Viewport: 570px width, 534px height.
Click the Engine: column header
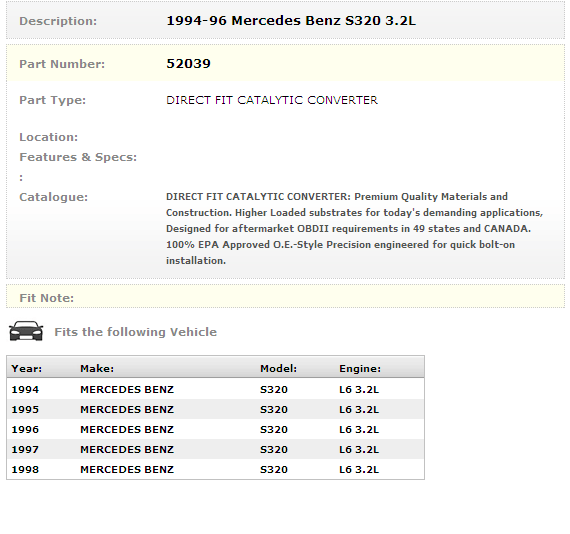(360, 369)
